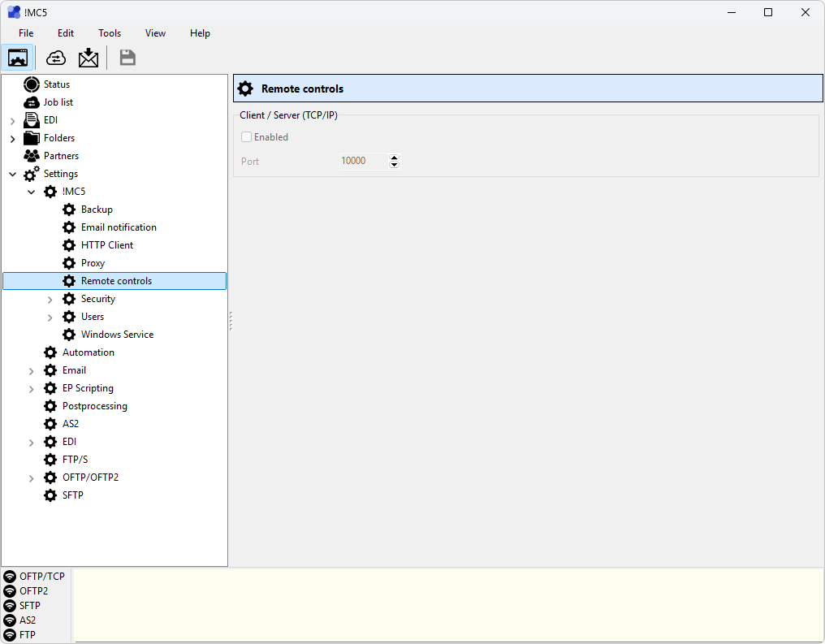The image size is (825, 644).
Task: Select the Folders icon in tree
Action: (x=32, y=138)
